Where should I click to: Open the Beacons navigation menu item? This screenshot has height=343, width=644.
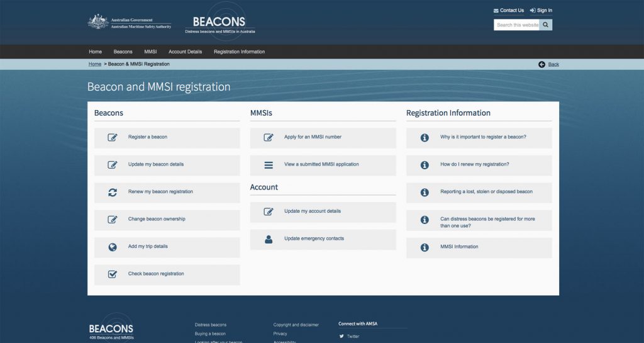point(123,52)
